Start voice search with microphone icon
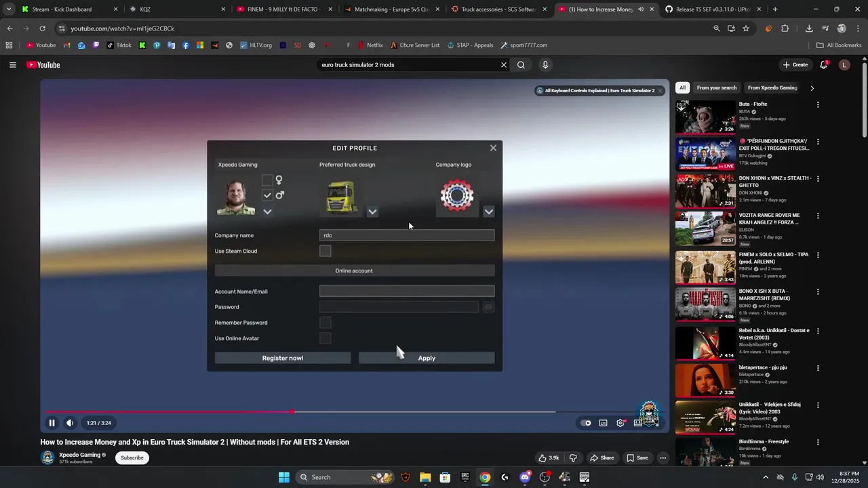This screenshot has width=868, height=488. (545, 65)
